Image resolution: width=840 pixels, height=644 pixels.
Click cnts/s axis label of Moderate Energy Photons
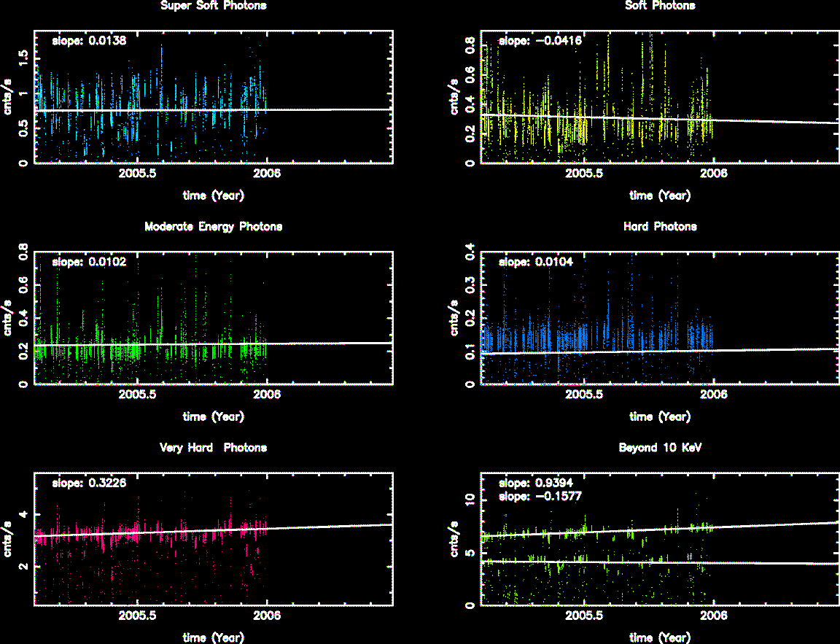[9, 319]
